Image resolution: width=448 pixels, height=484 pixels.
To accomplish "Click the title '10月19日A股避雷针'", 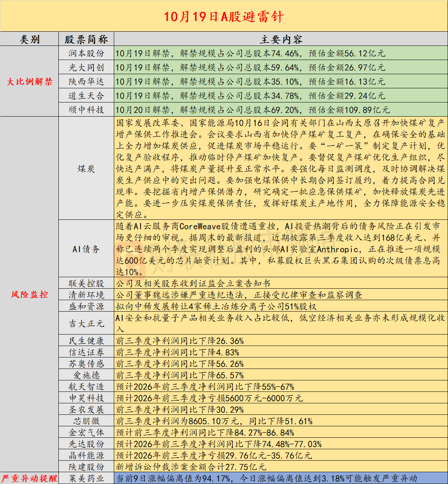I will click(224, 16).
